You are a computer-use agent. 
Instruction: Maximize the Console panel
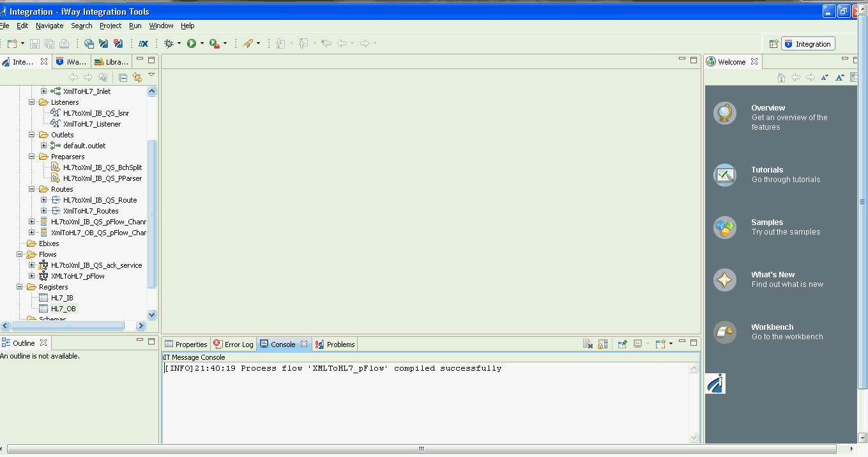coord(694,342)
